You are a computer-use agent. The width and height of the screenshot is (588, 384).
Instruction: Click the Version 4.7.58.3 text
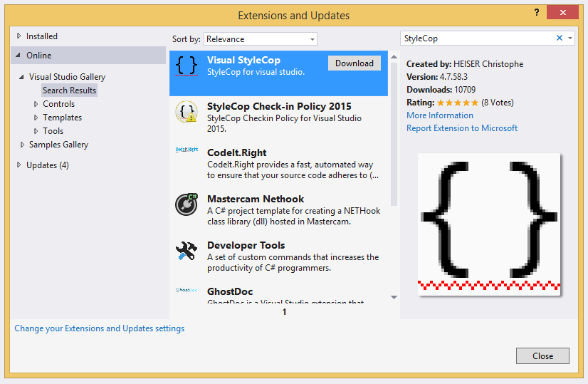tap(437, 77)
